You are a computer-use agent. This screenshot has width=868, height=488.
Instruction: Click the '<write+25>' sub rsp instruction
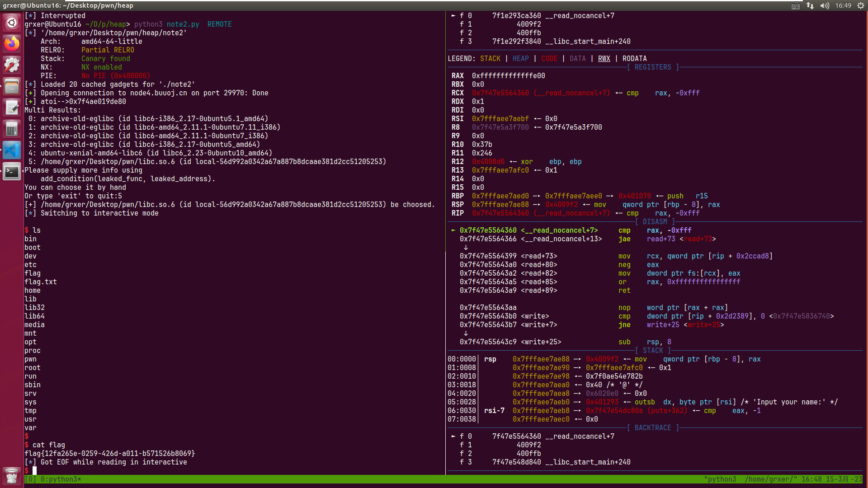click(x=566, y=342)
